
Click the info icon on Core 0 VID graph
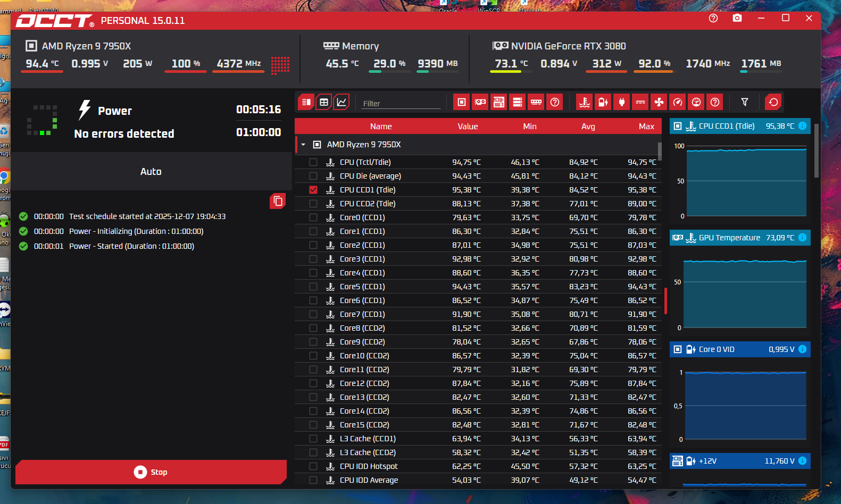coord(803,349)
